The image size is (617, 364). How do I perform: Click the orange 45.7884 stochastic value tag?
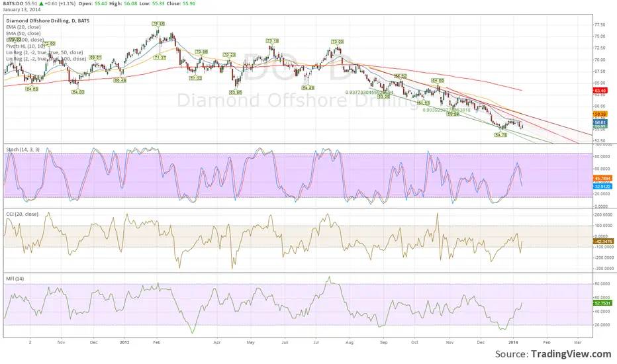point(602,178)
